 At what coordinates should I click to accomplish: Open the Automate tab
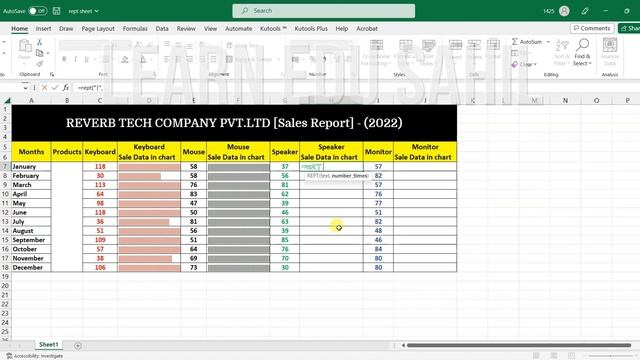pos(239,29)
